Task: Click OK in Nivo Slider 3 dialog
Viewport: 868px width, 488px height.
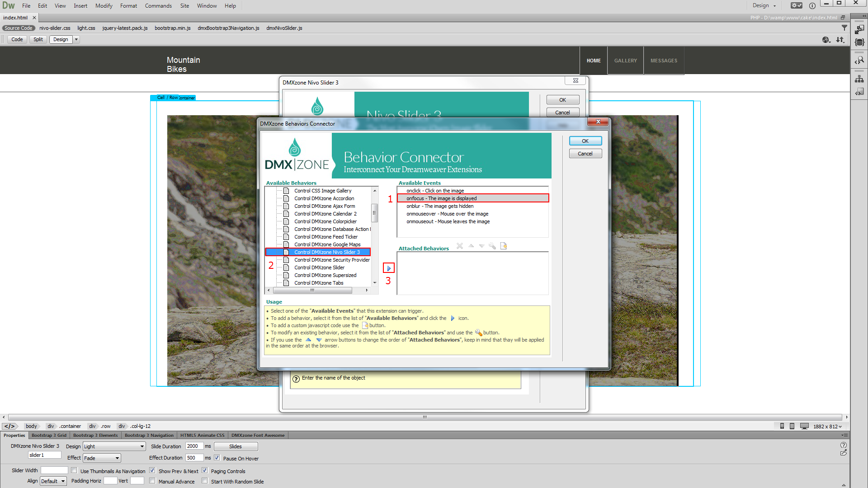Action: pos(562,100)
